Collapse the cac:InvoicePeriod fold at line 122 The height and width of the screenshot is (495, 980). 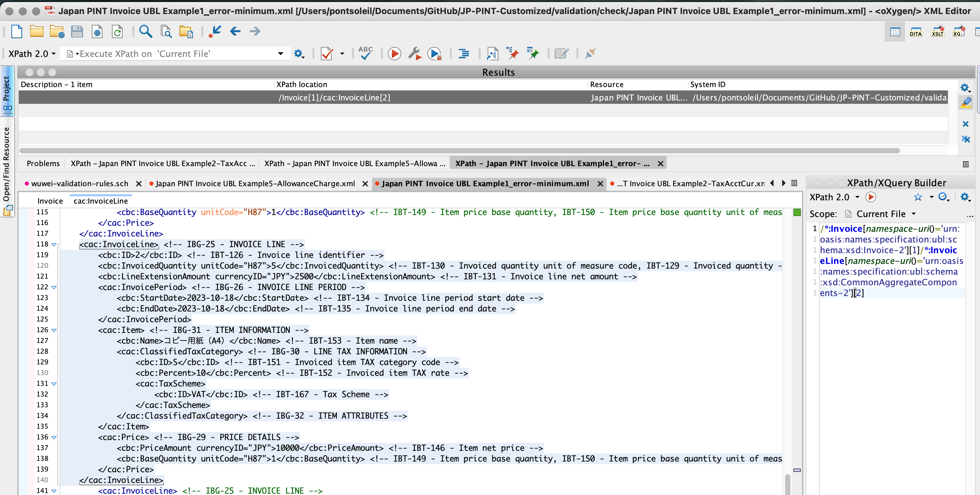(x=54, y=288)
